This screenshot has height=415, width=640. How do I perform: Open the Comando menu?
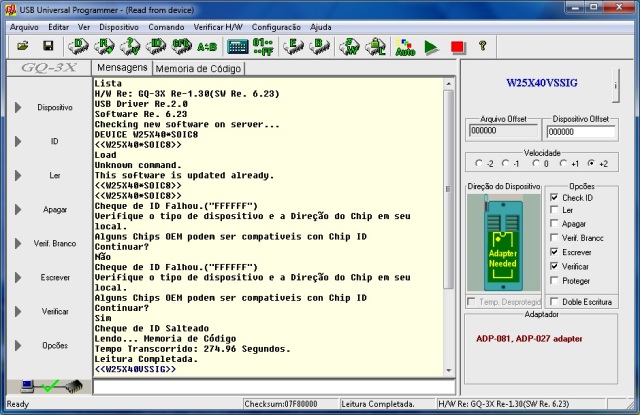[x=166, y=27]
